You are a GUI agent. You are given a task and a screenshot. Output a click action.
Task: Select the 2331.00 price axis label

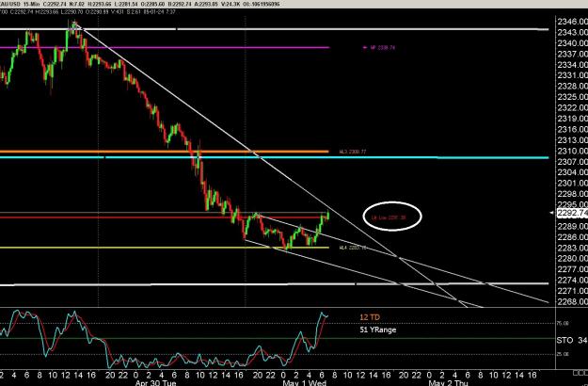point(573,75)
